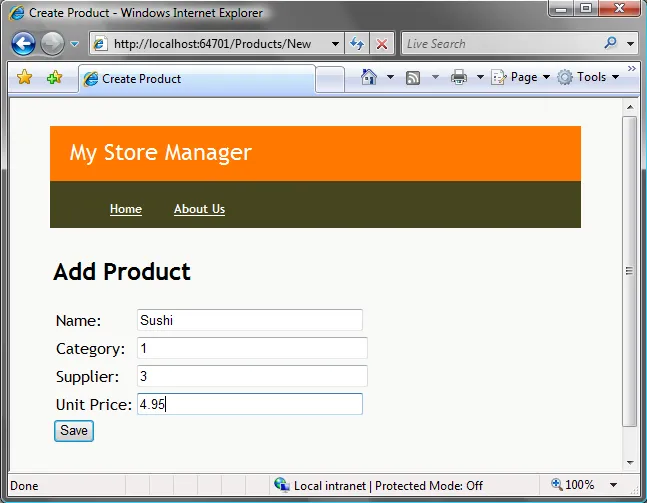Click the Print icon in toolbar
The image size is (647, 503).
coord(459,77)
